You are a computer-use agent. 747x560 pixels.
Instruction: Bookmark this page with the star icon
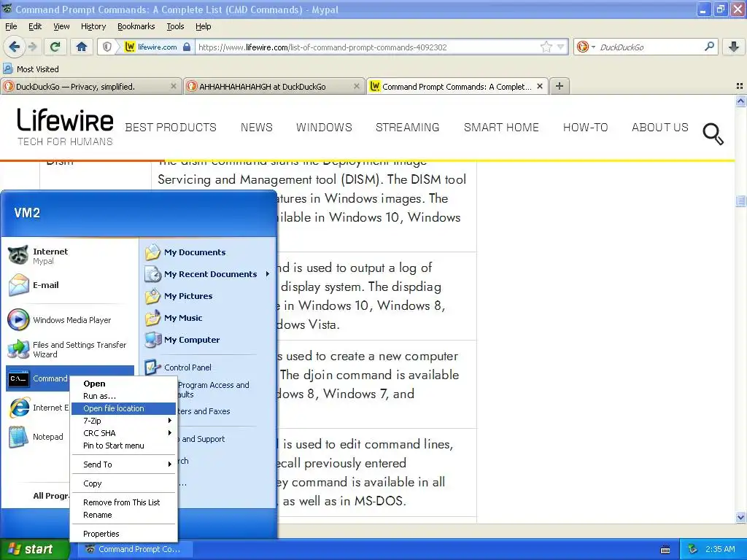pos(546,47)
